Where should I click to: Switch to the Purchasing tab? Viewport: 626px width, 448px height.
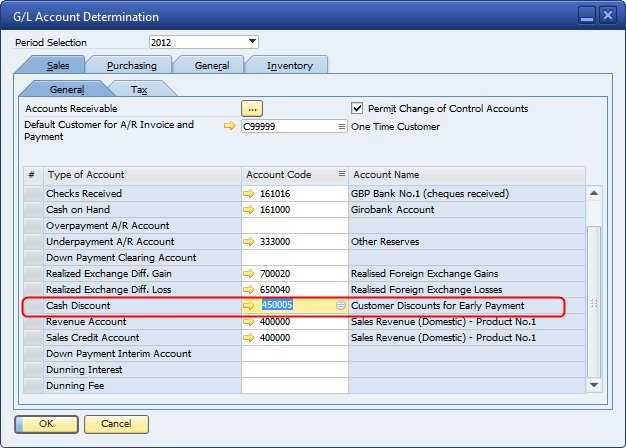click(131, 66)
